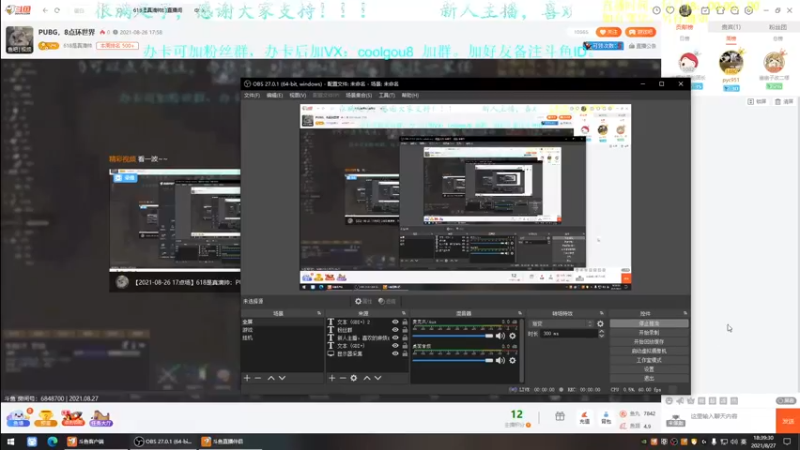Open the Help (H) menu in OBS
The image size is (800, 450).
coord(410,95)
